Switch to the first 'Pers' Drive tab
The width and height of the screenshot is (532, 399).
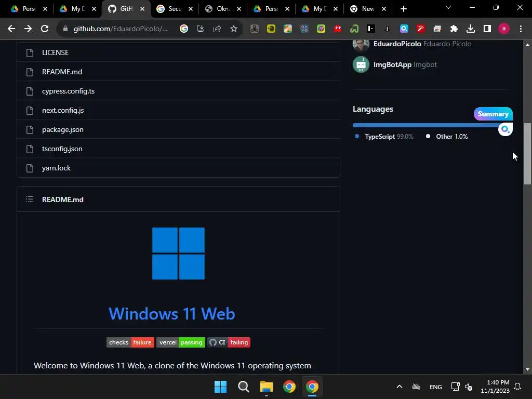(29, 9)
